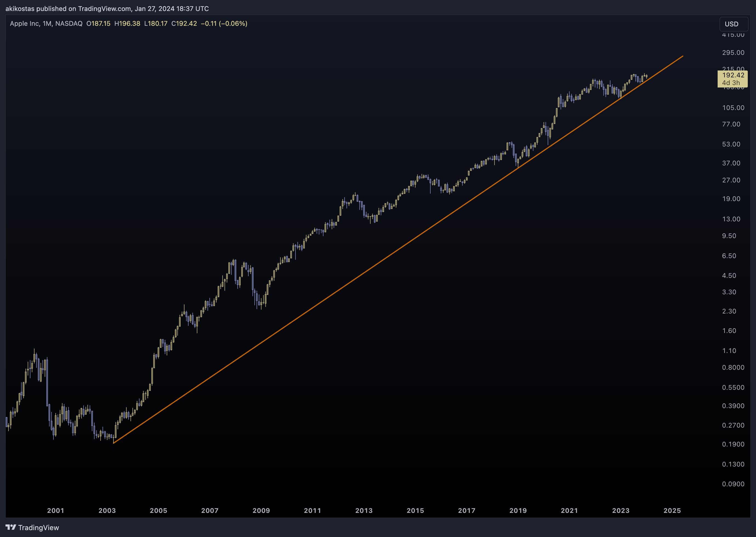Click the 1.10 price axis label
756x537 pixels.
(x=729, y=351)
